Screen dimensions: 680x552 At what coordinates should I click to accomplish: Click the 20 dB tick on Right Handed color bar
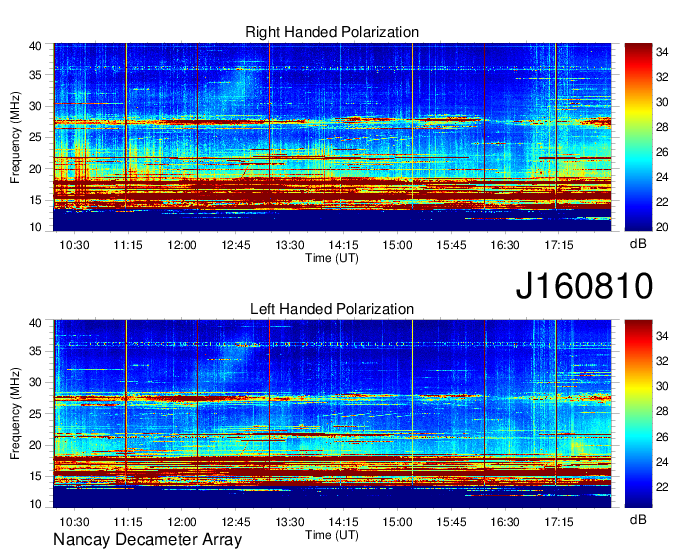point(662,227)
